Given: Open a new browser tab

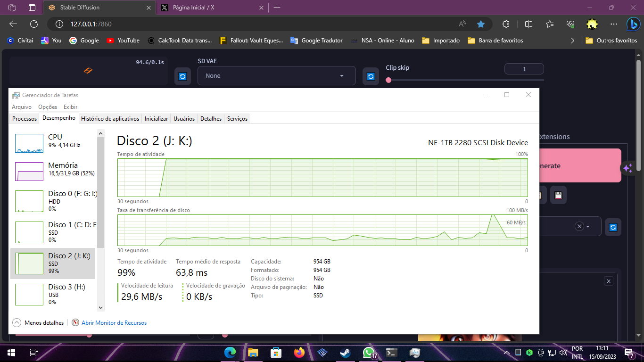Looking at the screenshot, I should click(x=277, y=8).
